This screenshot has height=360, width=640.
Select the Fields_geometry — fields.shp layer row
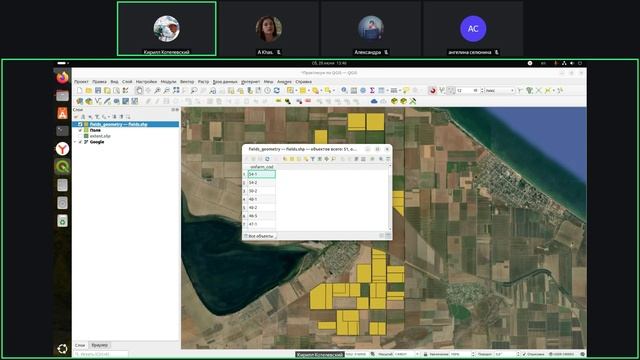[x=126, y=124]
